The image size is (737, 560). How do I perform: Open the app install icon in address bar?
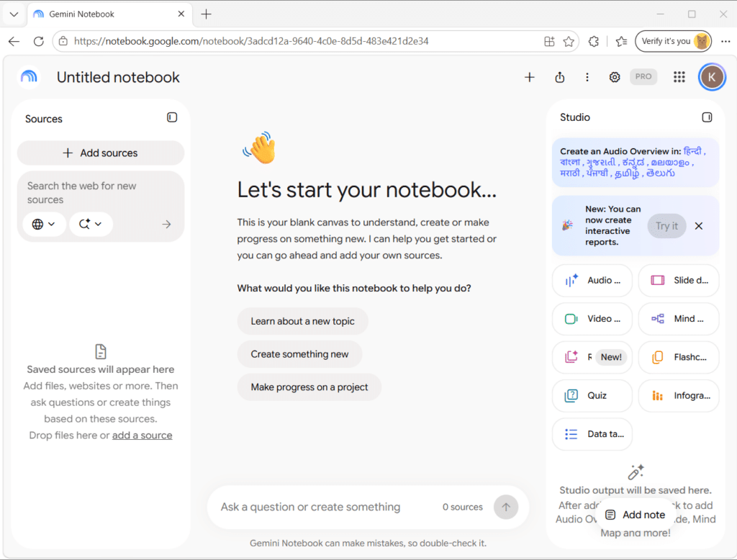[549, 41]
